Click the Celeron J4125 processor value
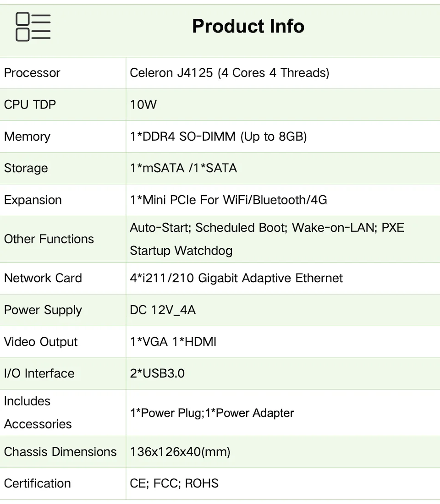Screen dimensions: 440x504 pos(229,73)
